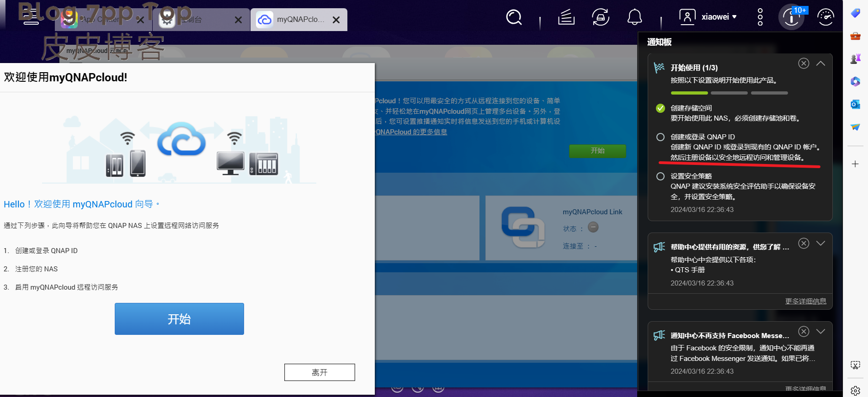Screen dimensions: 868x397
Task: Click the 创建存储空间 completed check
Action: coord(660,108)
